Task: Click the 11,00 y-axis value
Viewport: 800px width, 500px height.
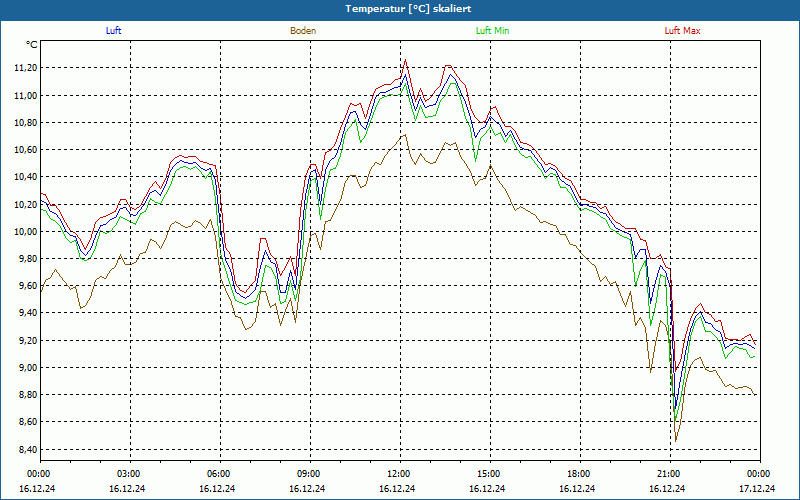Action: [x=24, y=95]
